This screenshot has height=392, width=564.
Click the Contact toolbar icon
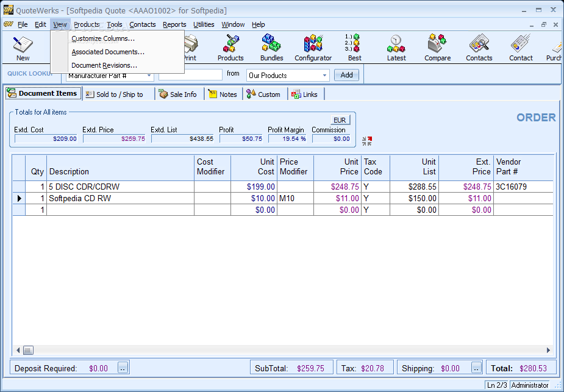point(521,48)
